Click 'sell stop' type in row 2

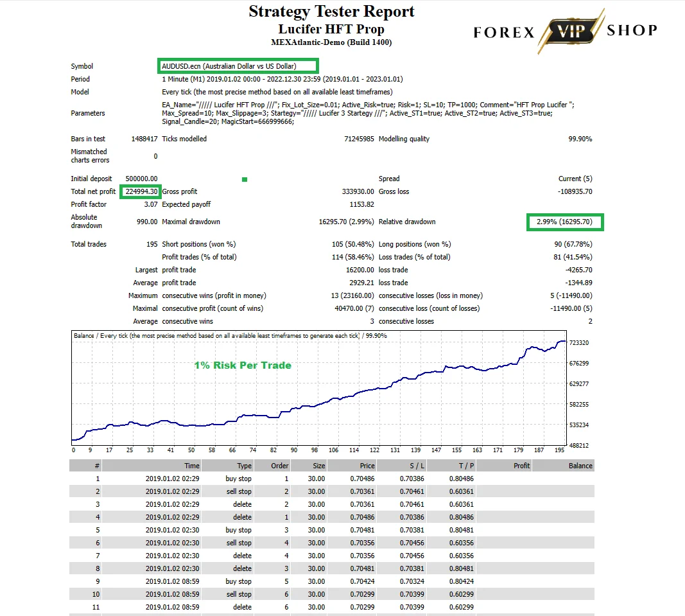[x=239, y=491]
